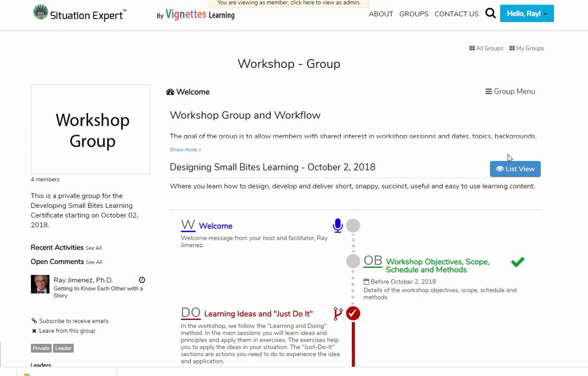Click the clock icon beside Ray Jimenez comment
Screen dimensions: 588x376
[x=142, y=280]
